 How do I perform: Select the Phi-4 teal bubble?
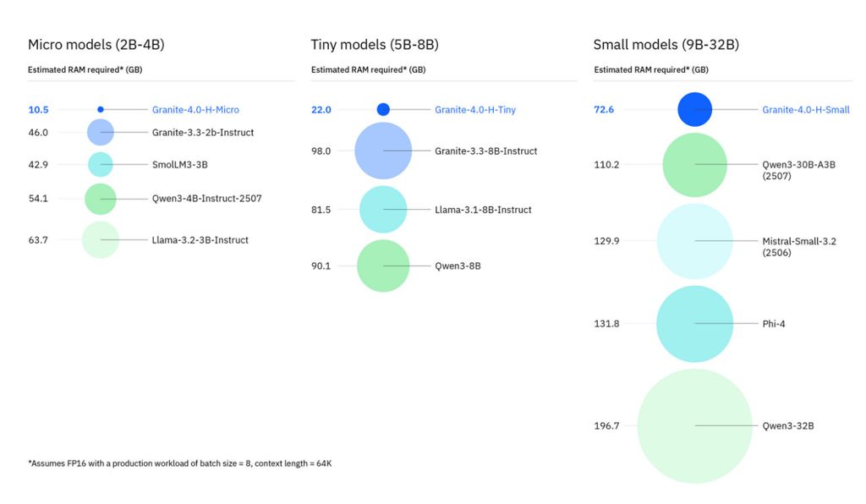695,324
